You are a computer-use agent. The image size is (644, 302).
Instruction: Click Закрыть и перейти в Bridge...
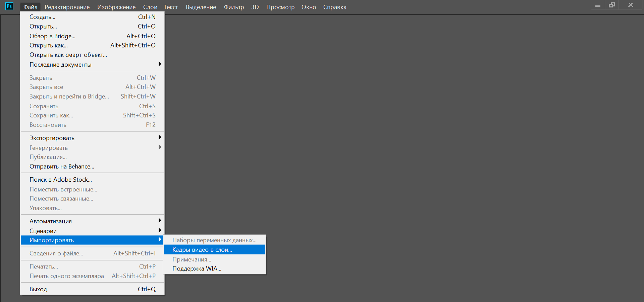(92, 96)
